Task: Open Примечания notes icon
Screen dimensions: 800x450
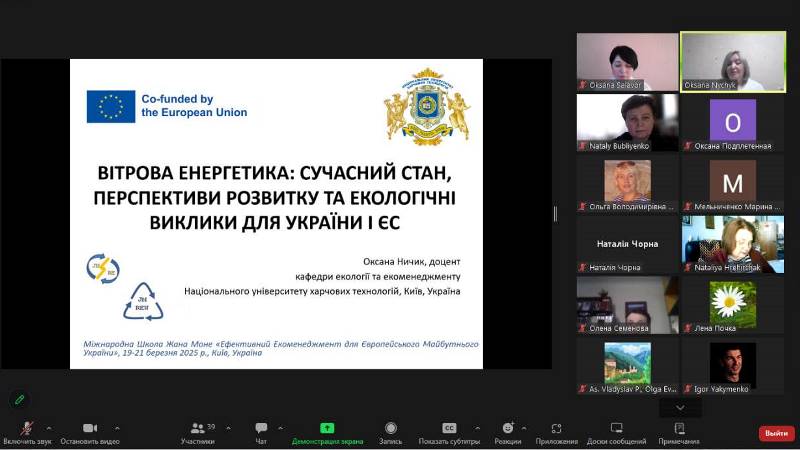Action: 679,428
